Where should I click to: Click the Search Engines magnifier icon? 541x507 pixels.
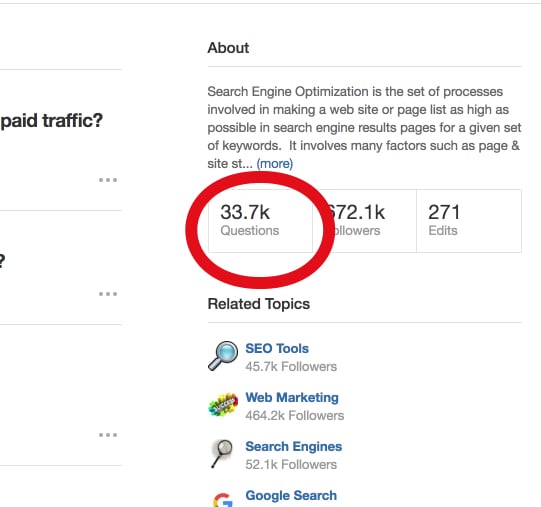coord(222,454)
